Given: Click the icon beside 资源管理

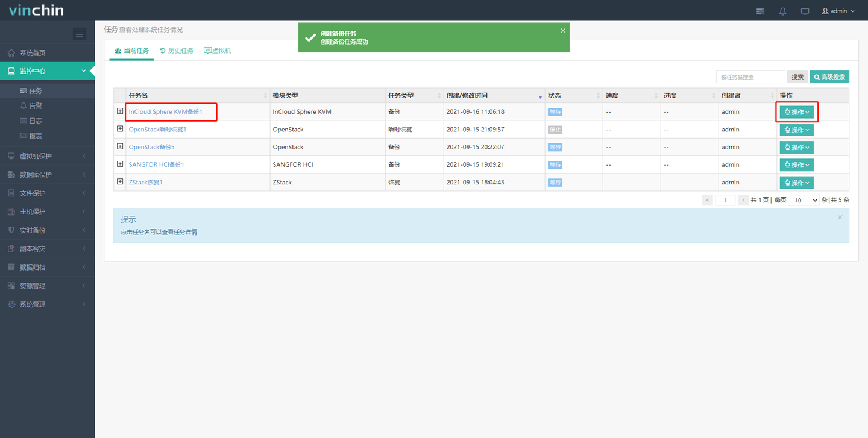Looking at the screenshot, I should click(x=11, y=286).
